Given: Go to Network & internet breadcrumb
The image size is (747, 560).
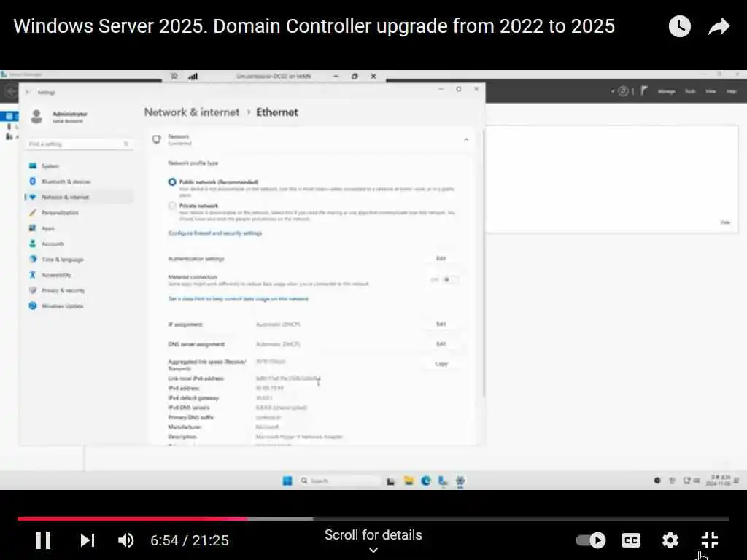Looking at the screenshot, I should [x=192, y=112].
